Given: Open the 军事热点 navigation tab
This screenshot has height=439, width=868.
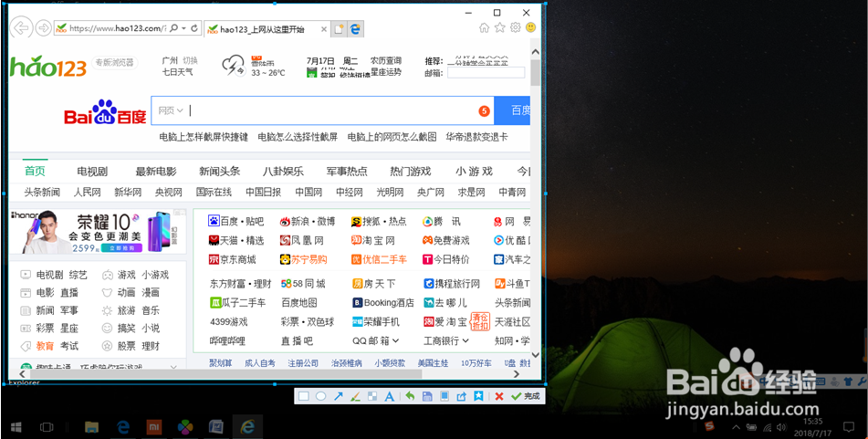Looking at the screenshot, I should [x=347, y=171].
